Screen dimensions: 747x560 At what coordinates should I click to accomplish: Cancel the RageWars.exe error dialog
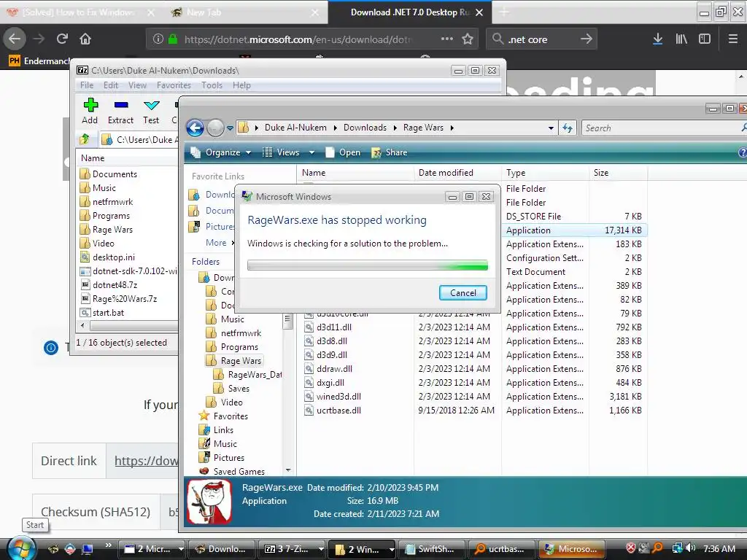(463, 293)
